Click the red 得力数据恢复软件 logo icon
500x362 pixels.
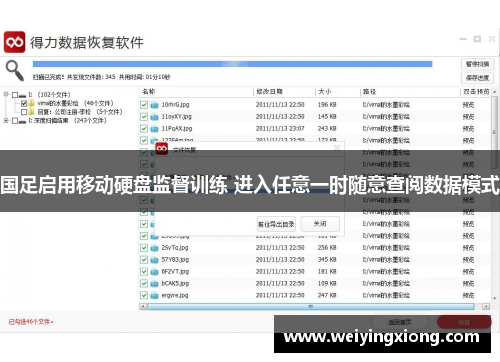[x=14, y=42]
